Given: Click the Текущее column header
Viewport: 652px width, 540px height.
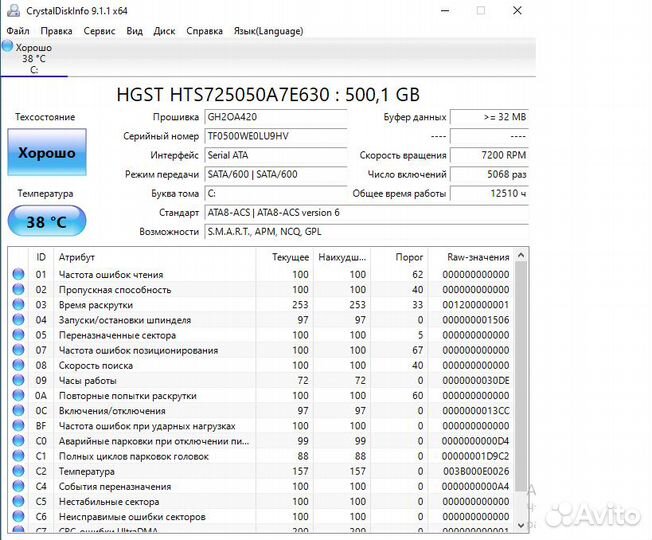Looking at the screenshot, I should [x=284, y=257].
